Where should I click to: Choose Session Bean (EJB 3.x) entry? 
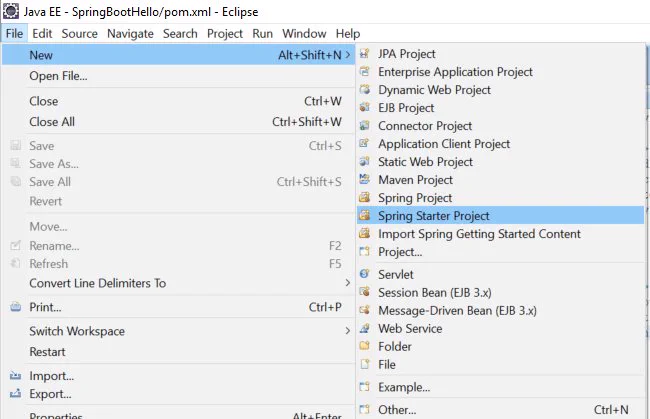tap(500, 292)
